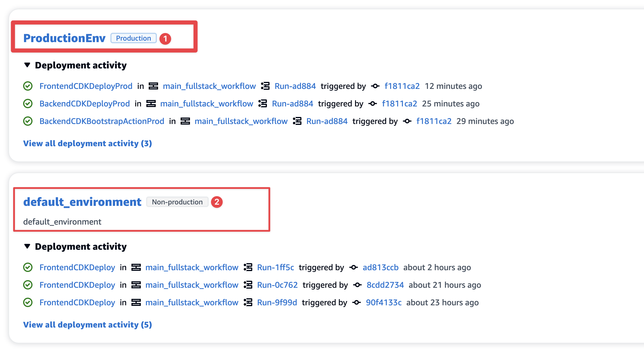644x355 pixels.
Task: Click success checkmark icon next to BackendCDKDeployProd
Action: coord(28,104)
